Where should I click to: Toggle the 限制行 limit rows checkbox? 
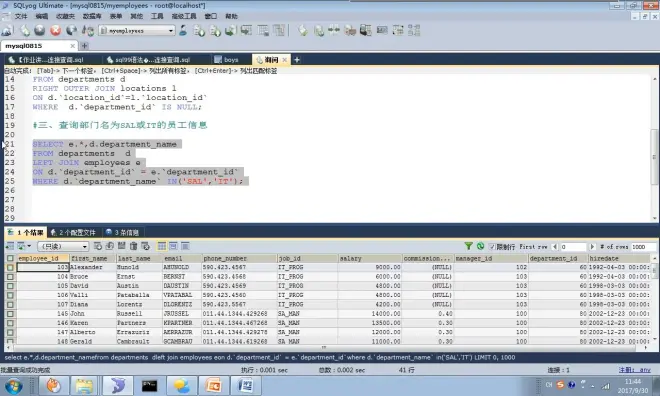coord(492,247)
